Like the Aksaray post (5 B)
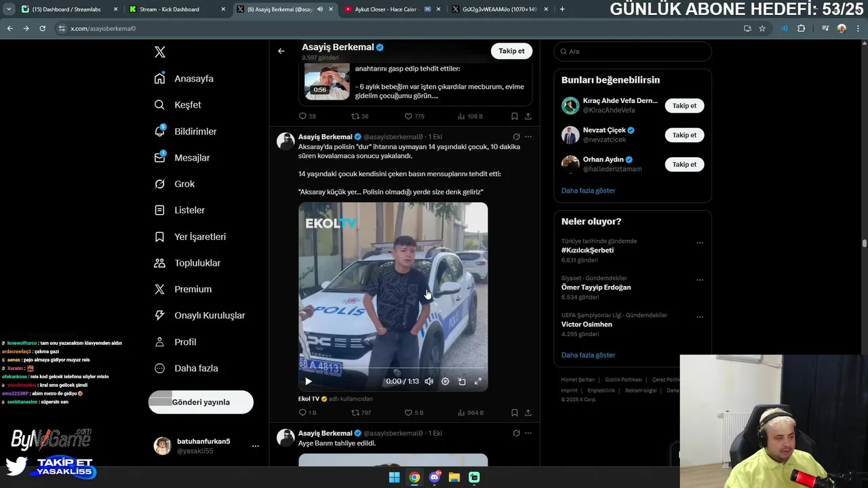The width and height of the screenshot is (868, 488). pos(414,413)
